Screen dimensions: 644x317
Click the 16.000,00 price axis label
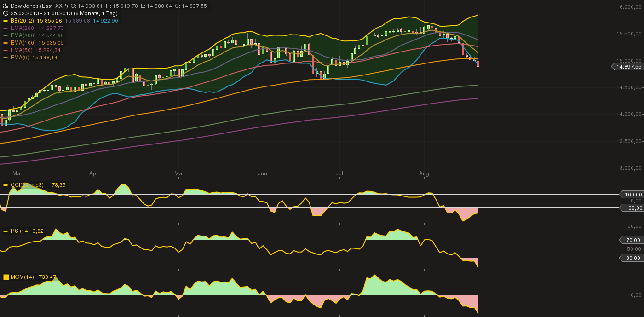click(630, 7)
